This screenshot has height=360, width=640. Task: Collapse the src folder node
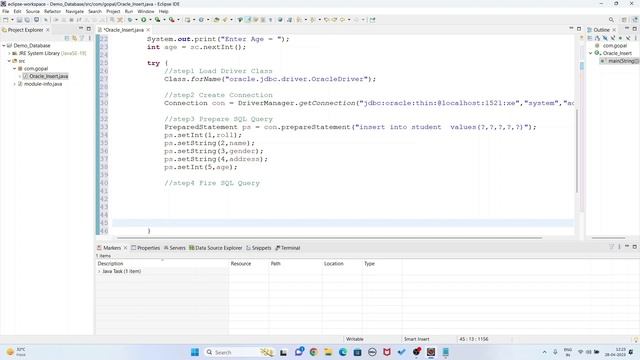[x=9, y=61]
